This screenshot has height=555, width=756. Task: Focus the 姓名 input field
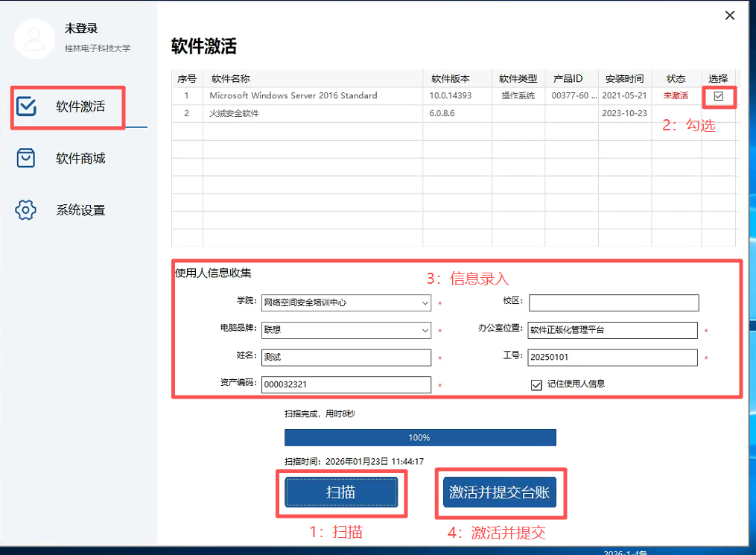point(346,358)
